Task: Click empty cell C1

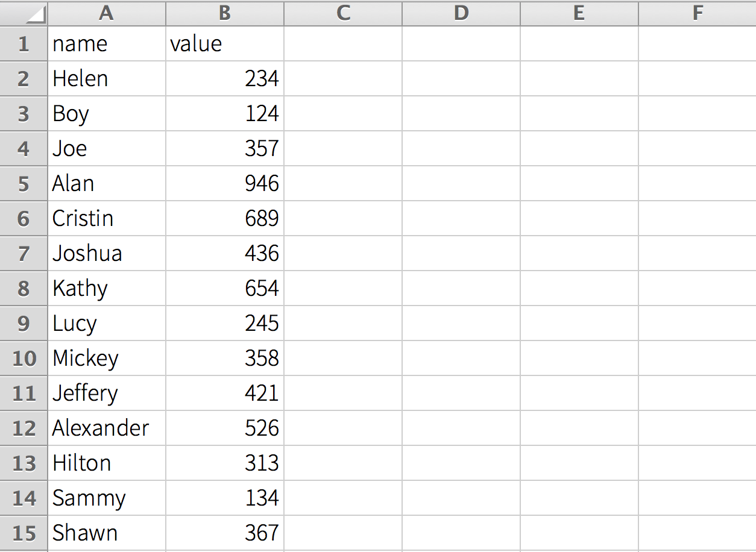Action: [x=343, y=43]
